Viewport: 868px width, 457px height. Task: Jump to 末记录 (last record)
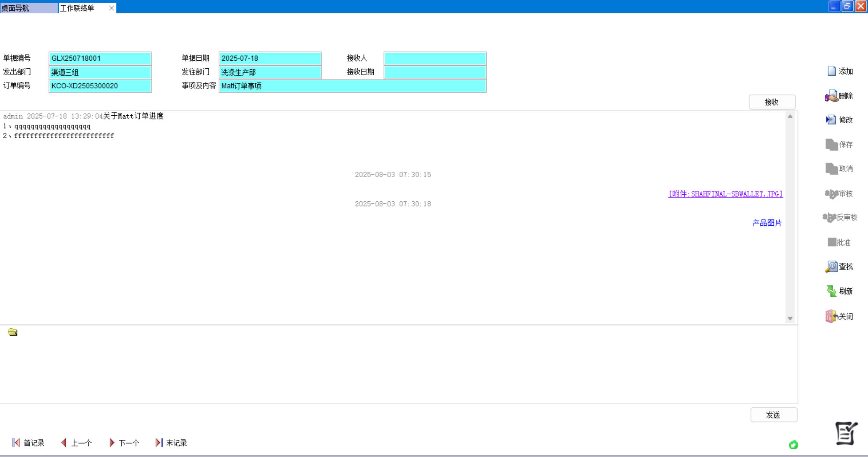click(171, 443)
